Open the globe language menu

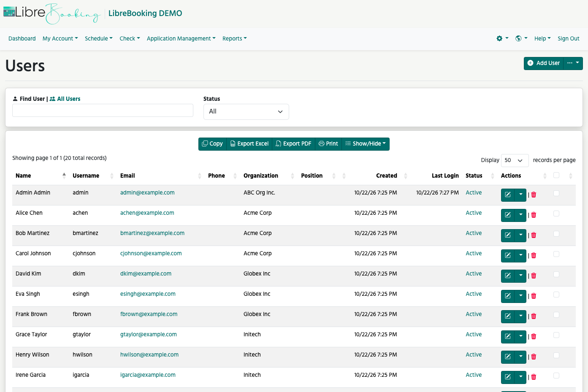point(521,38)
